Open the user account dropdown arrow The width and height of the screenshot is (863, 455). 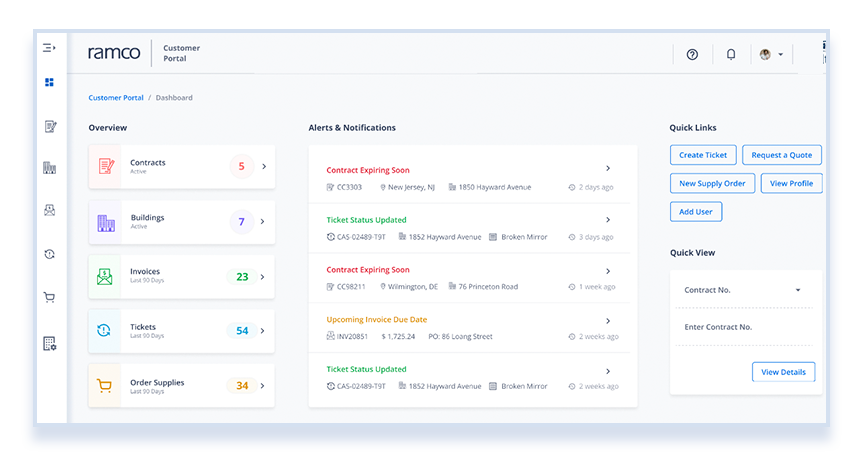click(x=780, y=54)
